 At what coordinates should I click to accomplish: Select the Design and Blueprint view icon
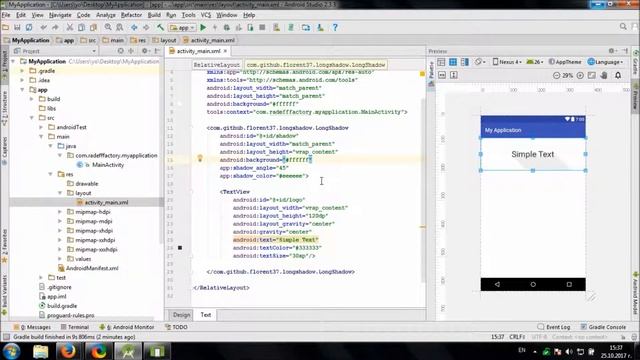464,62
